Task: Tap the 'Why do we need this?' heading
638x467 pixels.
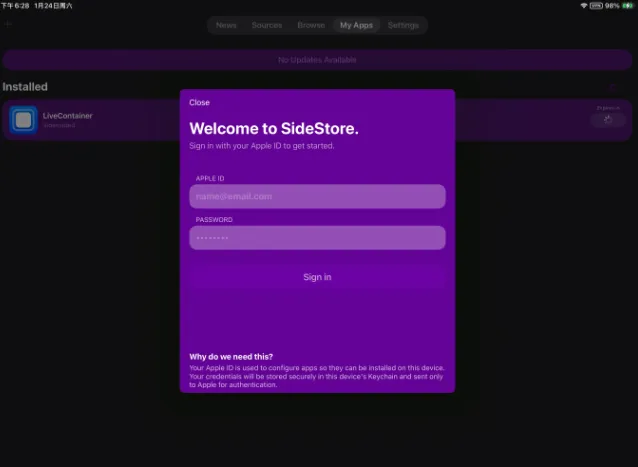Action: [231, 357]
